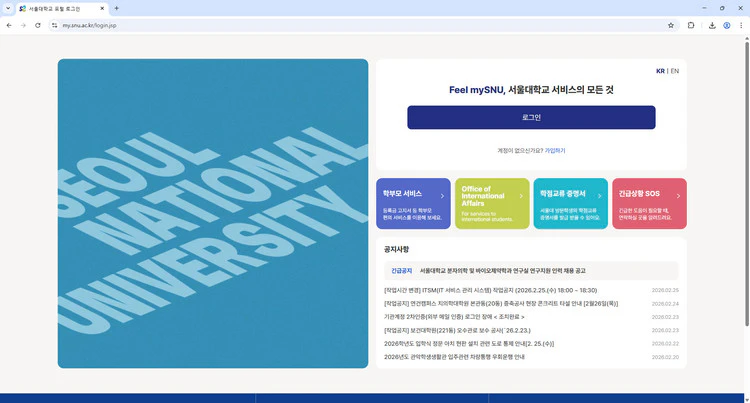This screenshot has height=403, width=750.
Task: Open Chrome three-dot menu
Action: tap(741, 25)
